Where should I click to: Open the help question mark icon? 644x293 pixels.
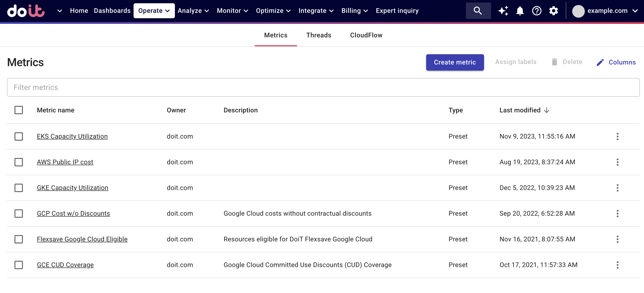[x=537, y=11]
